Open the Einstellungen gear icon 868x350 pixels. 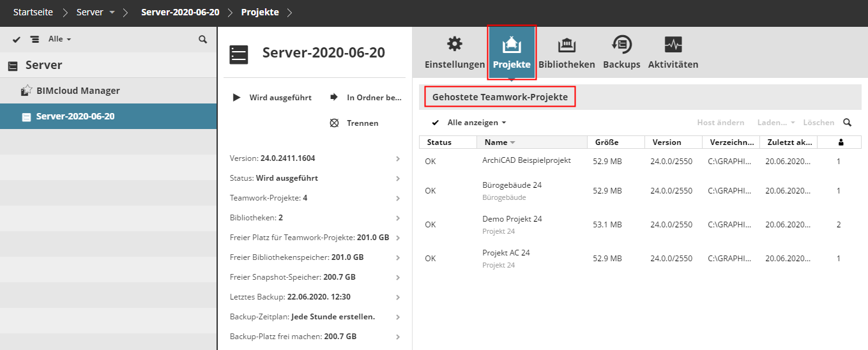tap(454, 44)
